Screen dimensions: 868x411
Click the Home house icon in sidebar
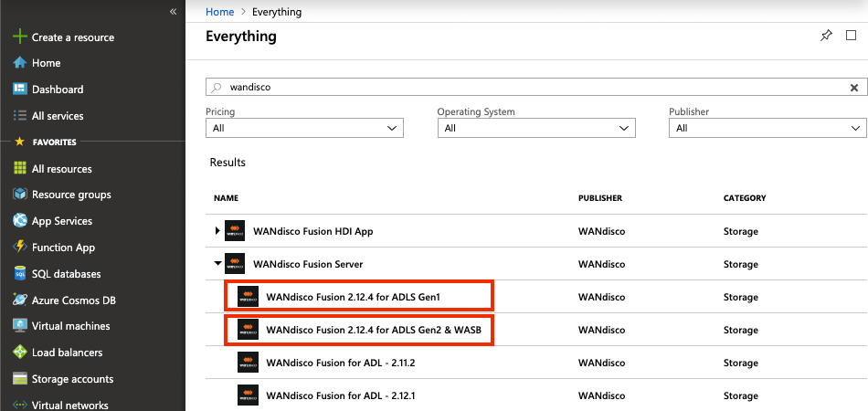(x=20, y=63)
